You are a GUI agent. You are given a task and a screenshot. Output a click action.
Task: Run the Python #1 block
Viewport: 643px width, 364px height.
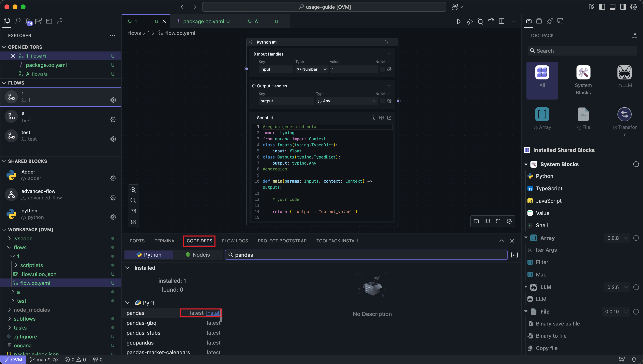(386, 42)
